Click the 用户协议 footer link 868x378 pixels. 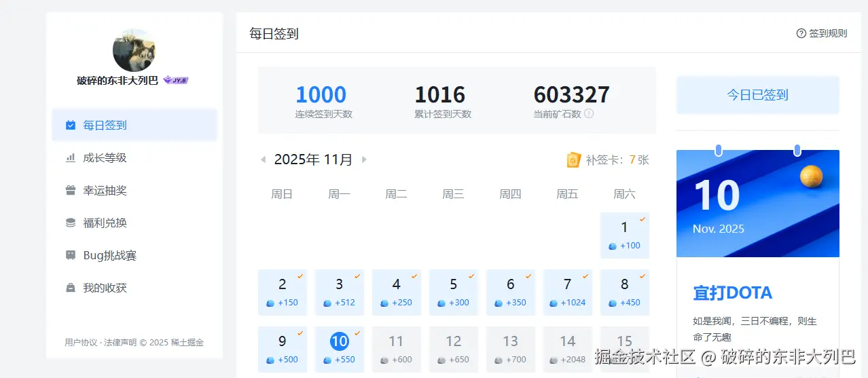[82, 342]
